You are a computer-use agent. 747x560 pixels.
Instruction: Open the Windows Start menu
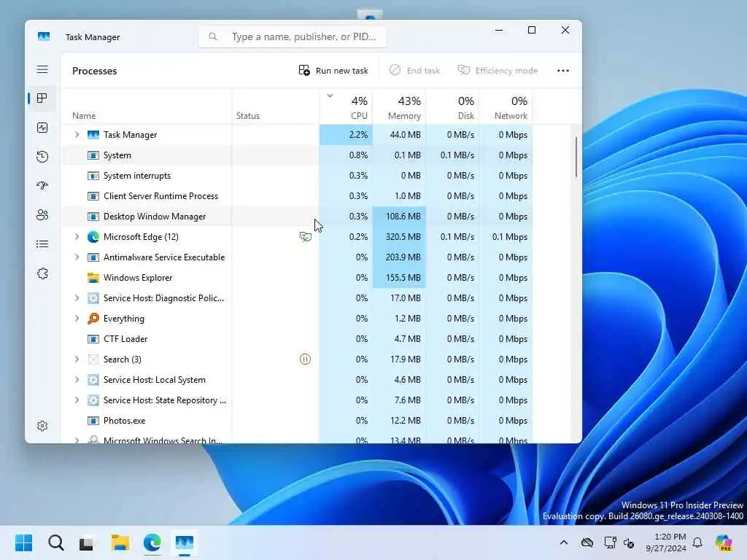pyautogui.click(x=24, y=542)
